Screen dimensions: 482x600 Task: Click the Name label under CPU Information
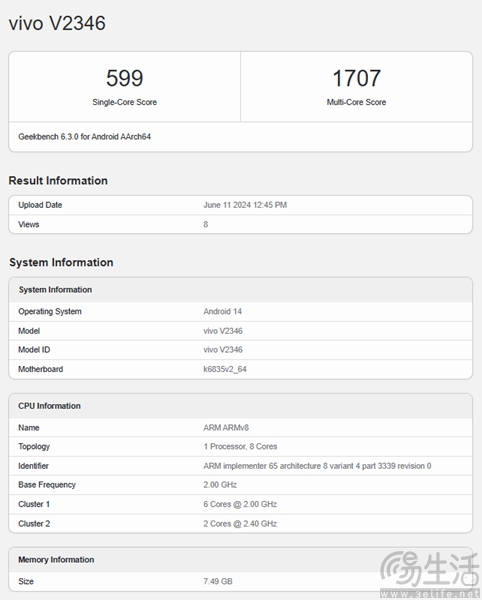(29, 428)
